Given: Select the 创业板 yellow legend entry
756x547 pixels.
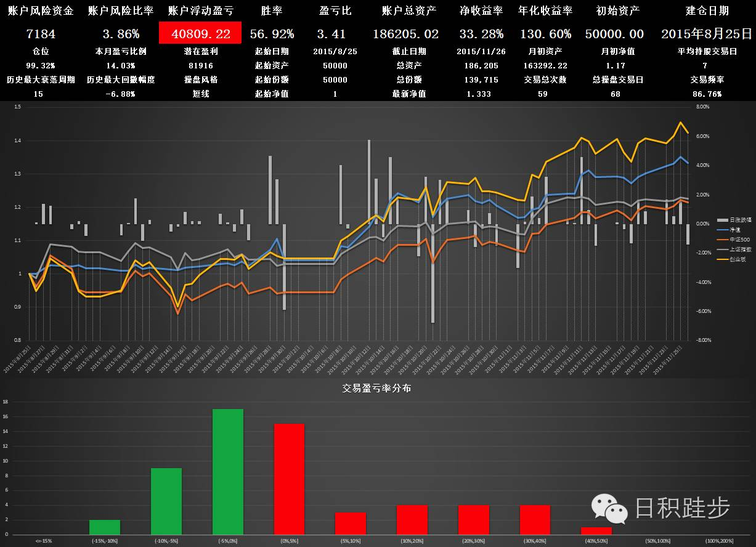Looking at the screenshot, I should 735,259.
